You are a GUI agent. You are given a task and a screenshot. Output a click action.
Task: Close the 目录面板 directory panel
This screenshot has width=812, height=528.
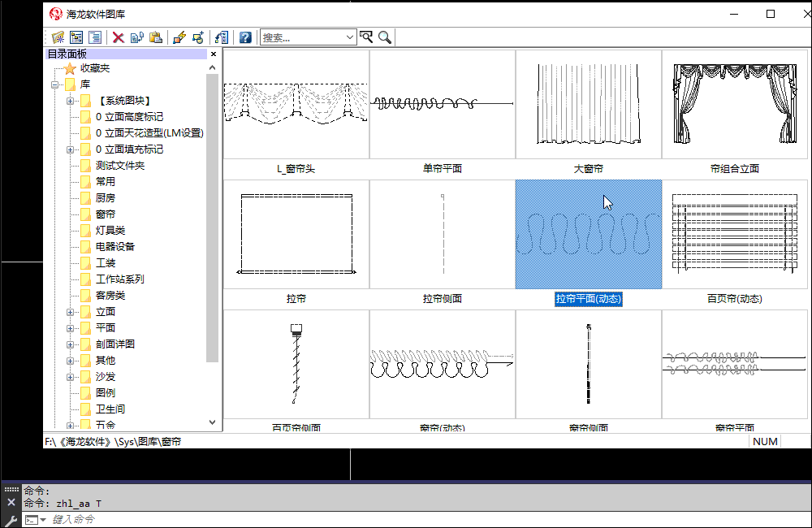tap(214, 54)
